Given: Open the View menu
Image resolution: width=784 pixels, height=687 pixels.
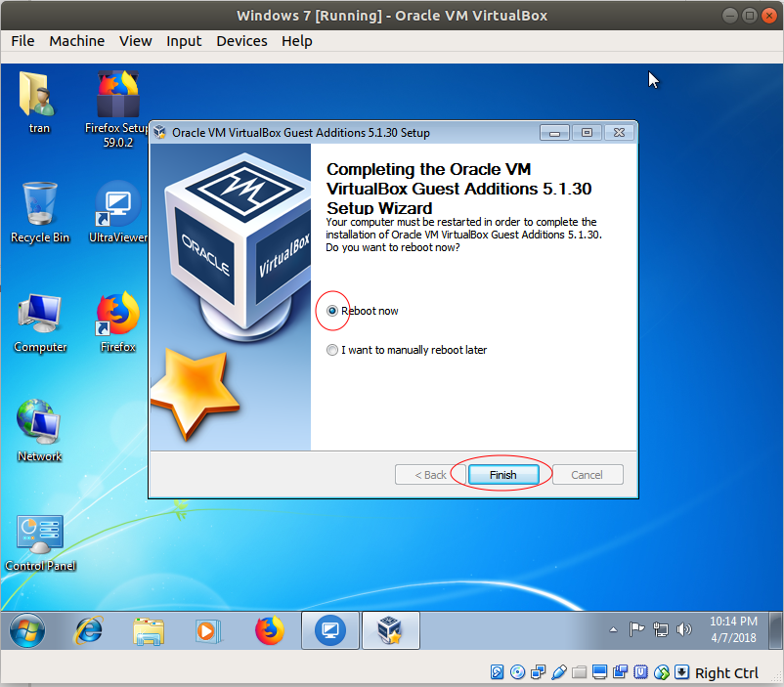Looking at the screenshot, I should click(136, 41).
